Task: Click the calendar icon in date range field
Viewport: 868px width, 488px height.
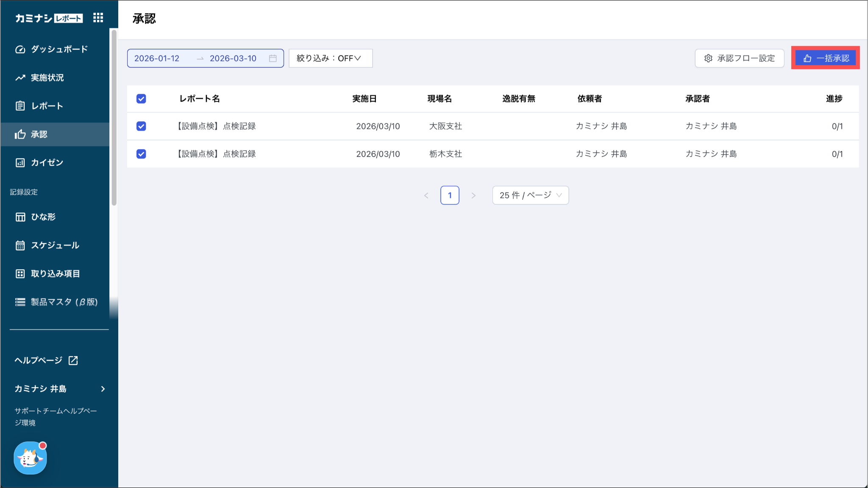Action: pos(273,58)
